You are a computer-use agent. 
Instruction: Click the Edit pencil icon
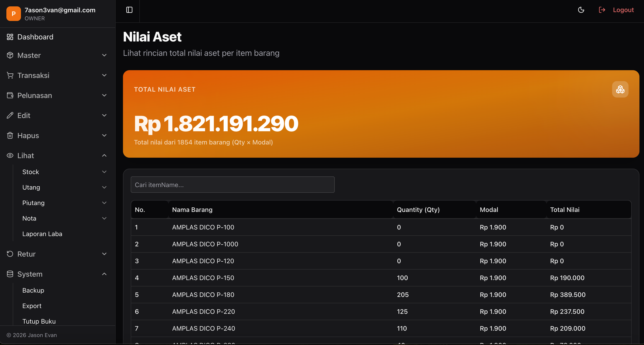pos(10,115)
